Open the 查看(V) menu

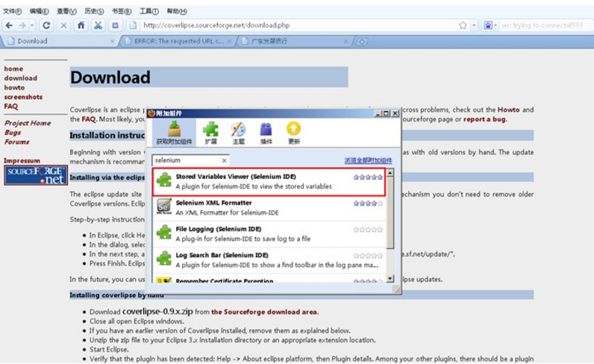[x=66, y=11]
